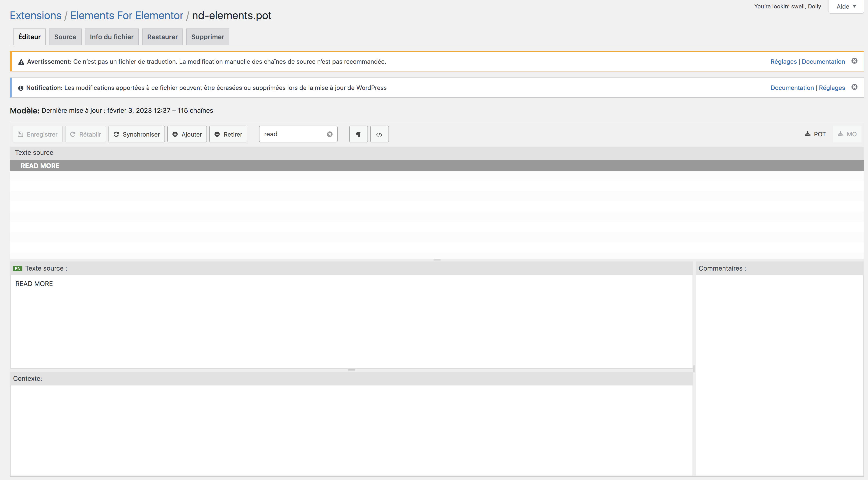This screenshot has width=868, height=480.
Task: Open the Info du fichier tab
Action: click(112, 37)
